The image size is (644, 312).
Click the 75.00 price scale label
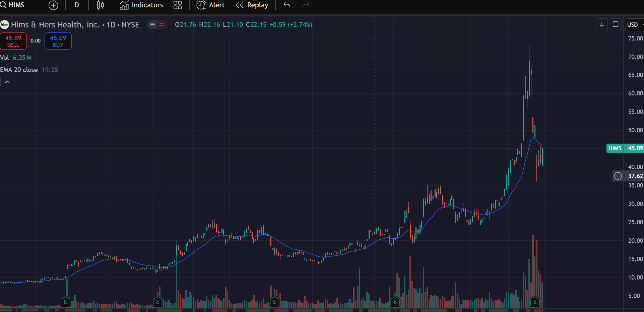click(x=635, y=38)
